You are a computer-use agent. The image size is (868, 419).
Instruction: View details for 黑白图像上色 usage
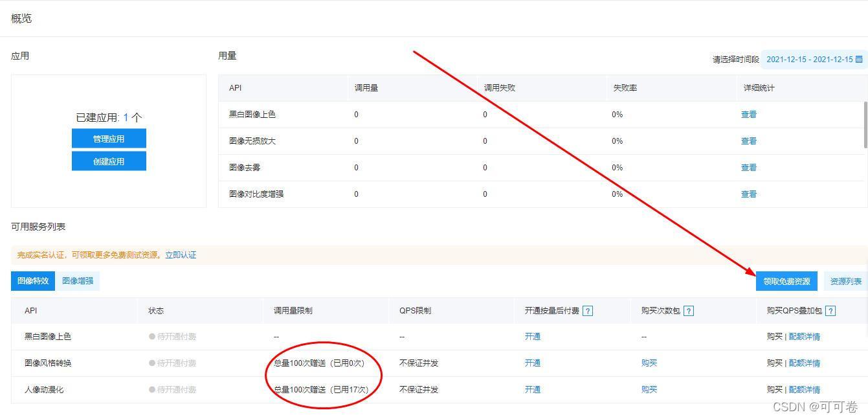(749, 115)
